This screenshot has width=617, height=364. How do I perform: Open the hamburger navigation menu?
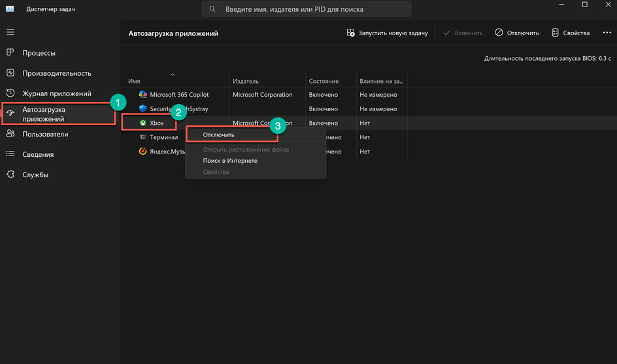(10, 32)
